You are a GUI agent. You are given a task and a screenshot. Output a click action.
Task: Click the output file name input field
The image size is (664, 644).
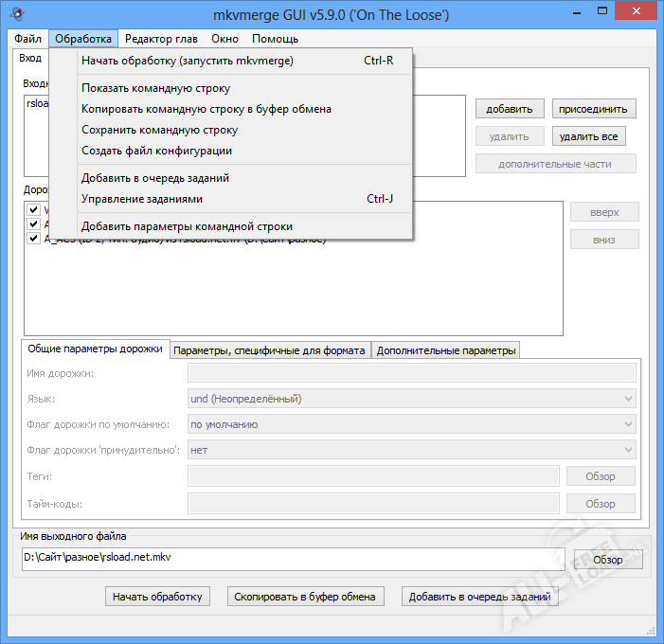(292, 558)
